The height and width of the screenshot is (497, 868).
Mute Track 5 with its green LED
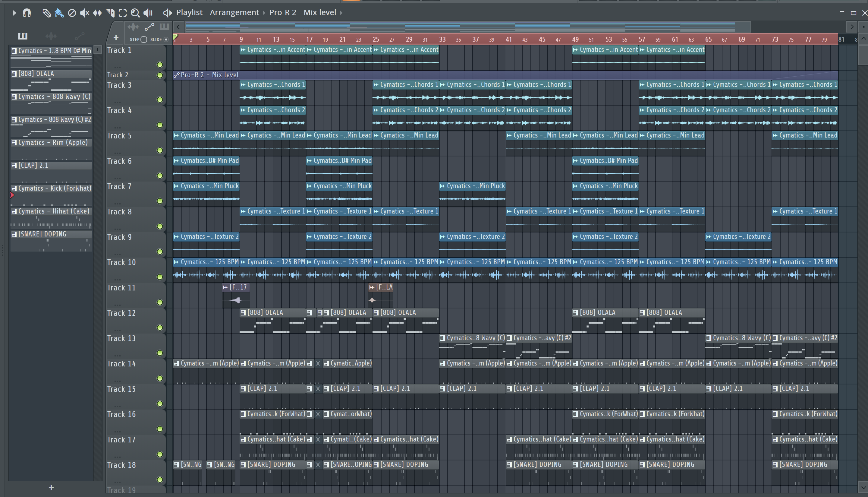click(x=160, y=150)
